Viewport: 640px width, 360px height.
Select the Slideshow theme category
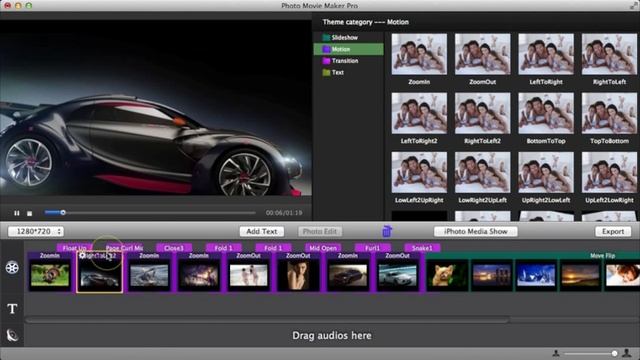pyautogui.click(x=349, y=38)
